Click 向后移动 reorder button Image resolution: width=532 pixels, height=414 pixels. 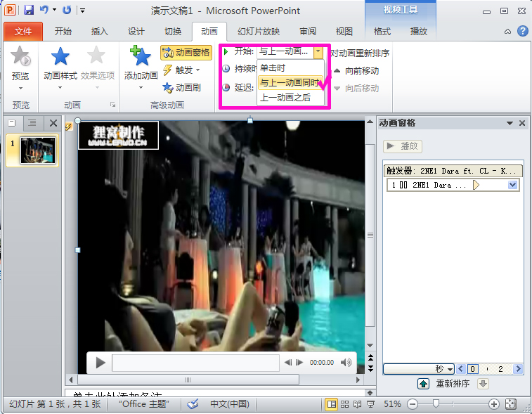click(356, 89)
